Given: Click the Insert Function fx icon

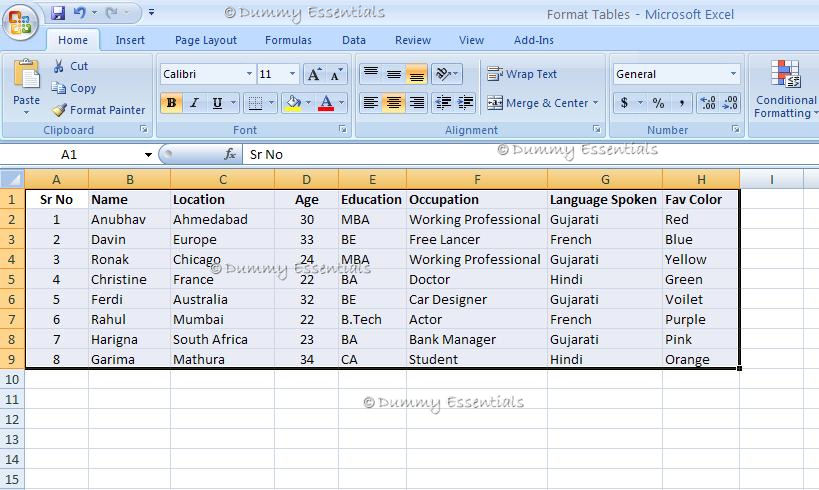Looking at the screenshot, I should [x=230, y=154].
